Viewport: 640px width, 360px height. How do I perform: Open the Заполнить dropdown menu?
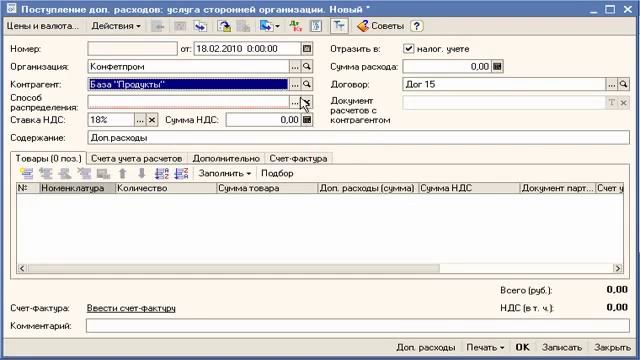point(224,173)
